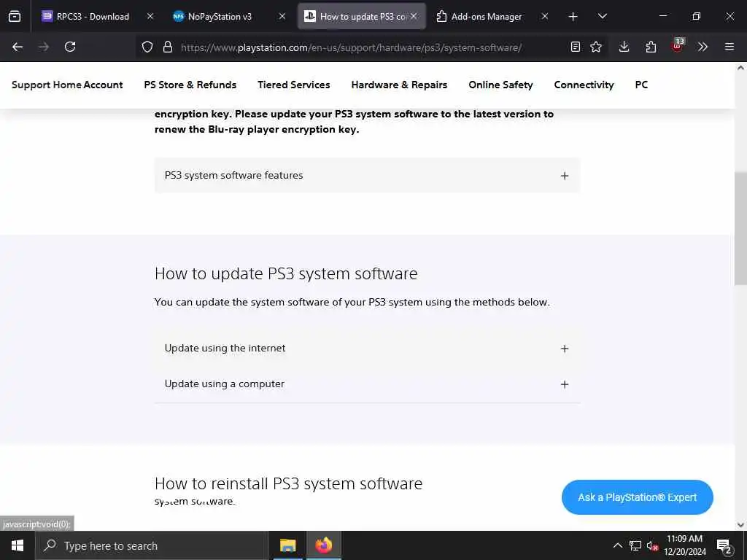Open clock and date flyout
Image resolution: width=747 pixels, height=560 pixels.
coord(684,545)
